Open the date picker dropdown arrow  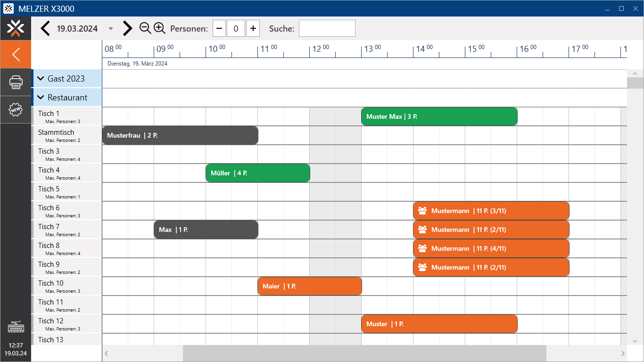click(x=111, y=29)
